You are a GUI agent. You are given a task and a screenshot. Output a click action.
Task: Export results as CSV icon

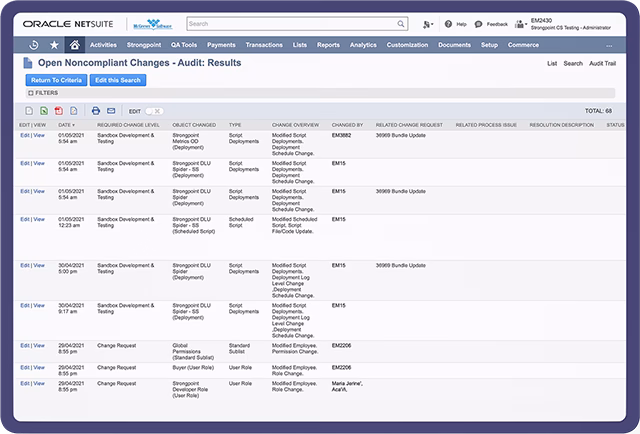click(29, 111)
